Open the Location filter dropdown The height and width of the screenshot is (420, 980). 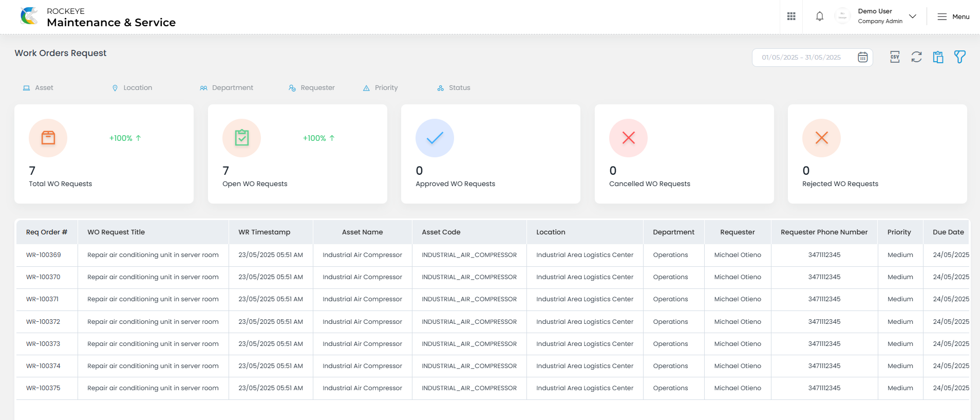click(x=132, y=88)
